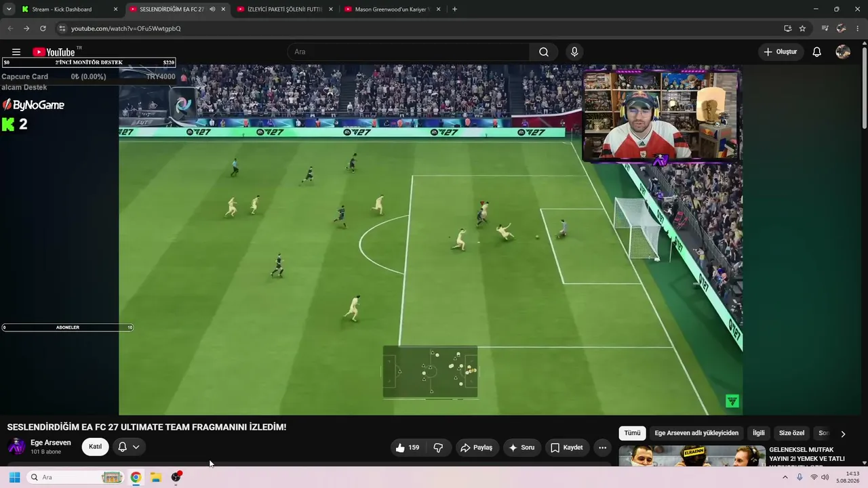Click the 101 B abone subscriber count

45,451
